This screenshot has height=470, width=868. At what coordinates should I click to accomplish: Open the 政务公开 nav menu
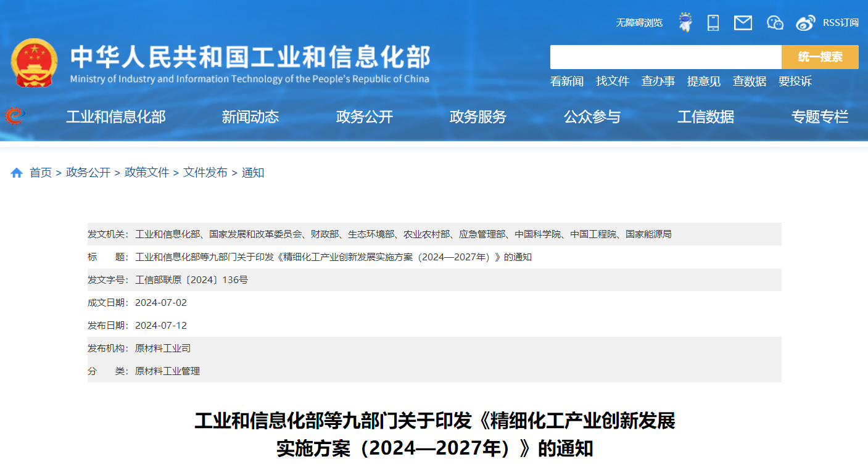click(x=365, y=117)
